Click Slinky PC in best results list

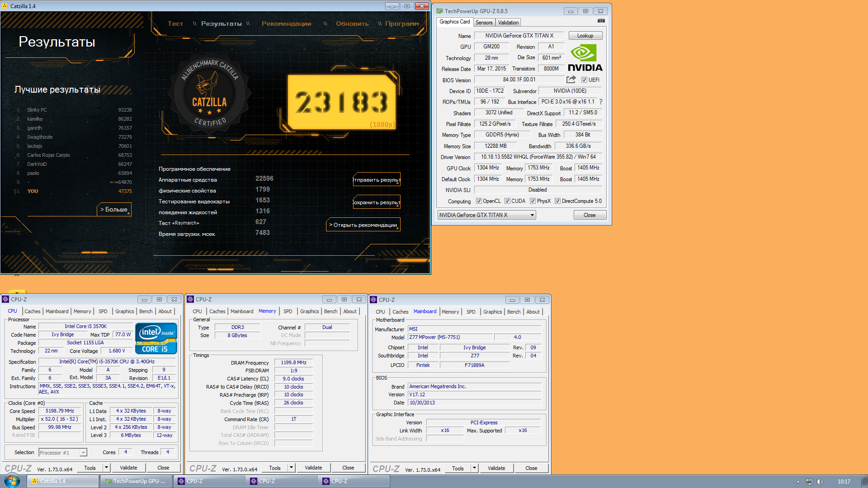click(x=37, y=110)
